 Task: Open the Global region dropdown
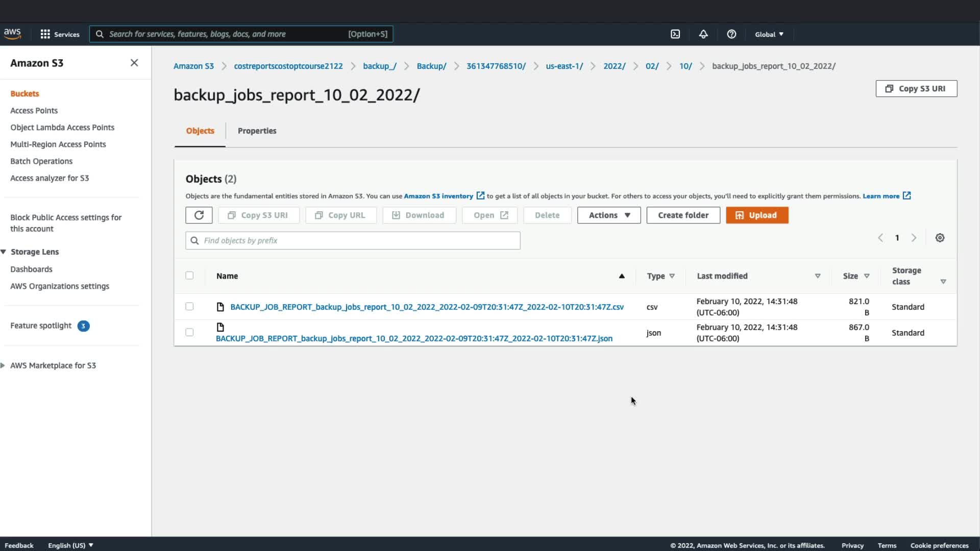click(x=769, y=34)
